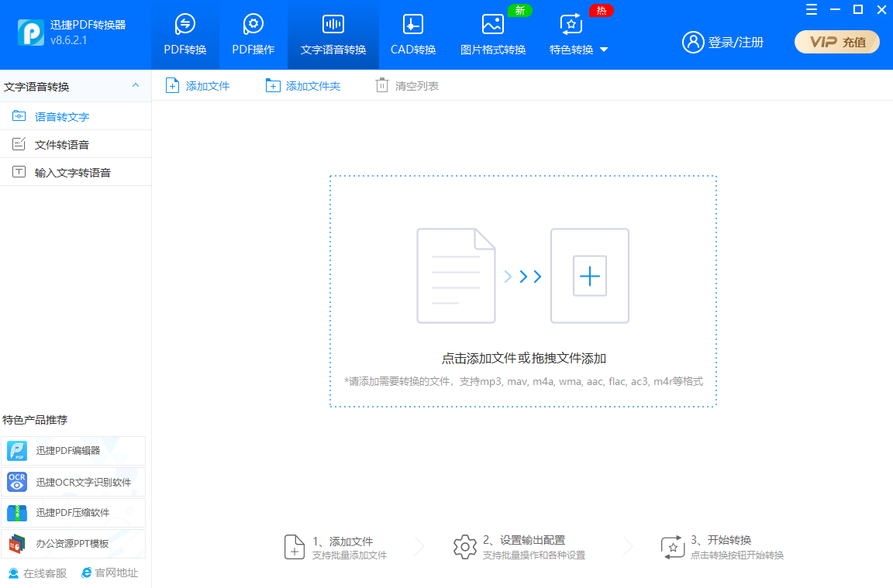Go to the 图片格式转换 tab

coord(493,35)
